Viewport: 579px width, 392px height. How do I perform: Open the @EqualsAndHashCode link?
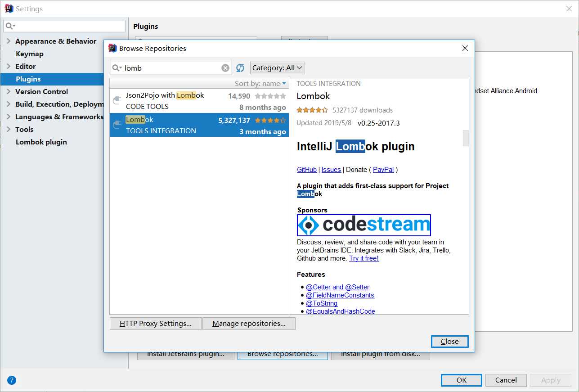coord(341,311)
